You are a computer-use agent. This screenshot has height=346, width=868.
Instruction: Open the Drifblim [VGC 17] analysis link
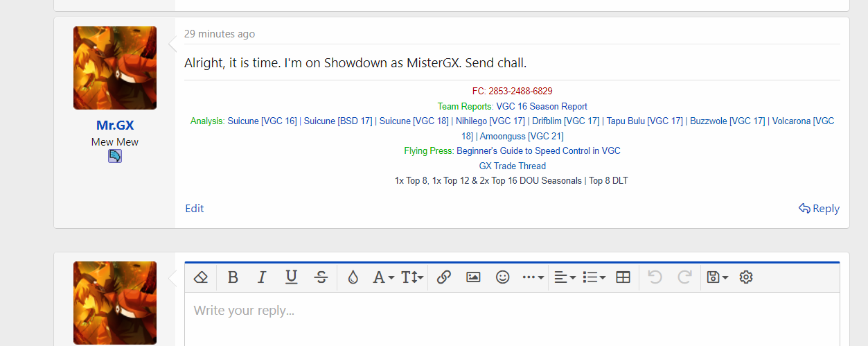tap(566, 121)
